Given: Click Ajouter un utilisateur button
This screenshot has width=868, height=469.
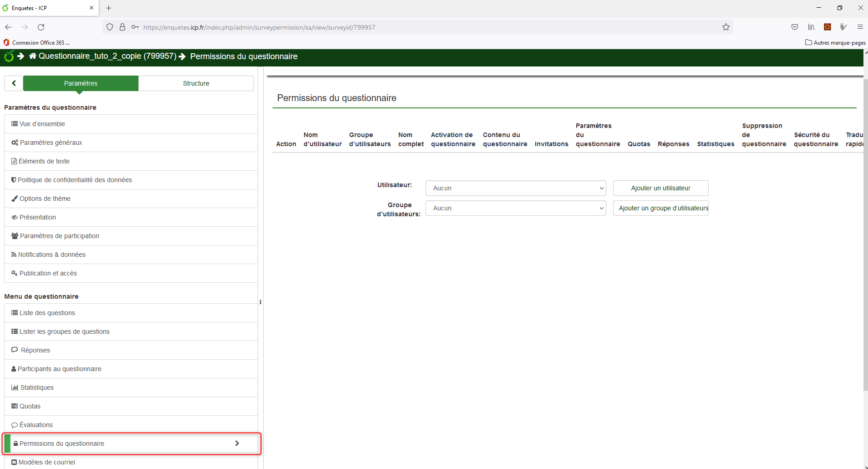Looking at the screenshot, I should tap(660, 188).
